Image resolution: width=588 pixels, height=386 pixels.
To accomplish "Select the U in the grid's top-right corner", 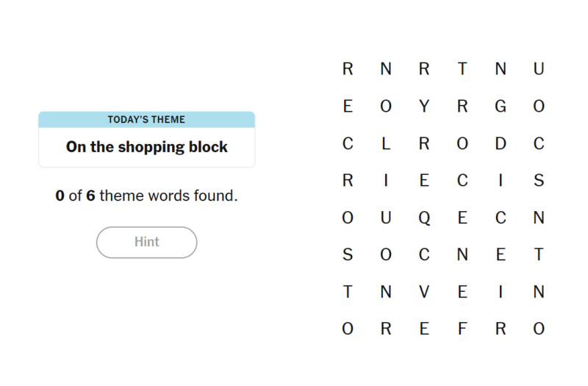I will (x=539, y=69).
